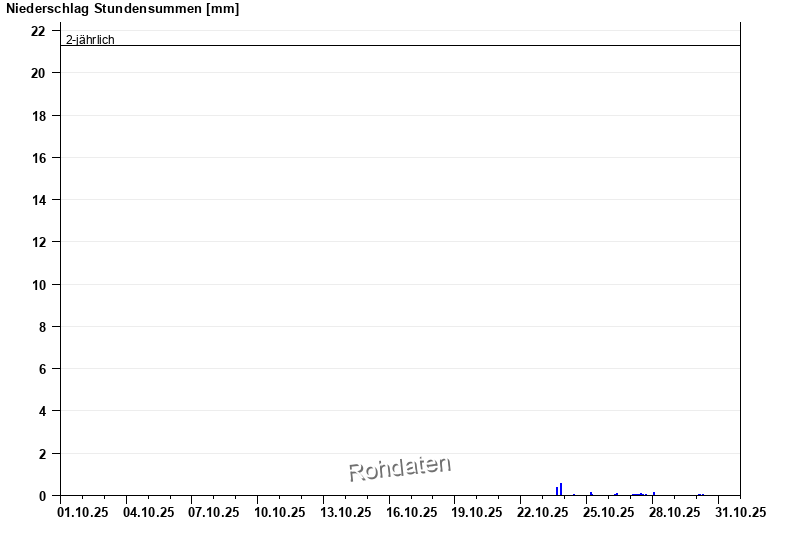Click the date label 01.10.25
Image resolution: width=800 pixels, height=550 pixels.
coord(83,512)
